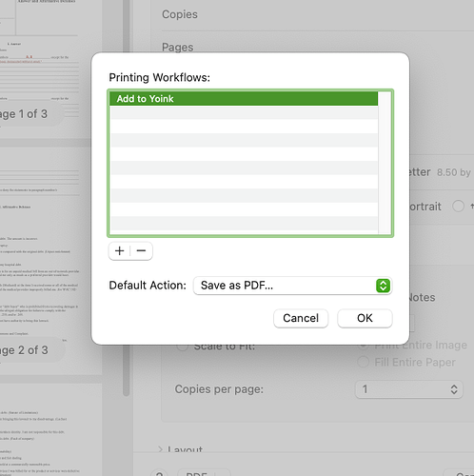Select the Scale to Fit radio button

click(x=183, y=347)
